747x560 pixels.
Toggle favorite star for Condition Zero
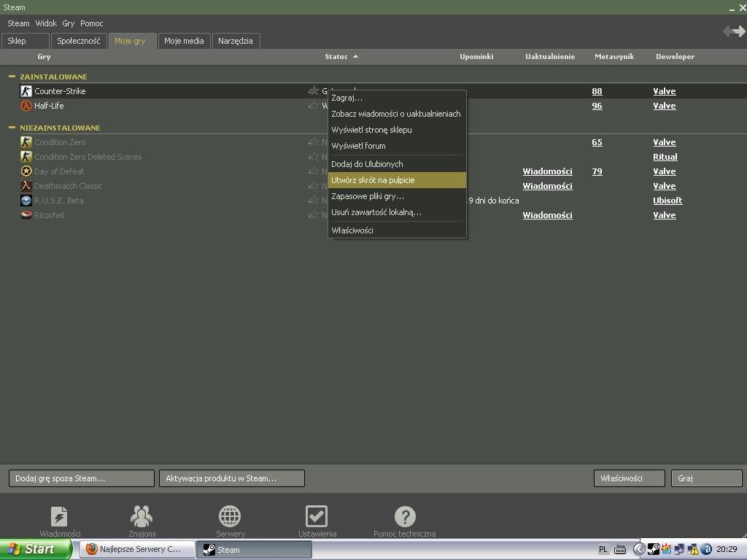[x=313, y=142]
